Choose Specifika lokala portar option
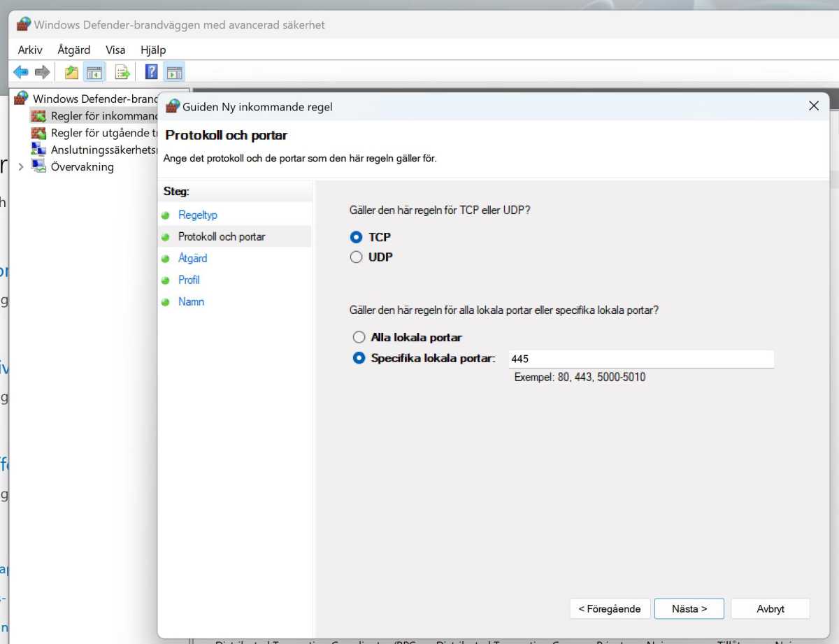Image resolution: width=839 pixels, height=644 pixels. tap(359, 358)
